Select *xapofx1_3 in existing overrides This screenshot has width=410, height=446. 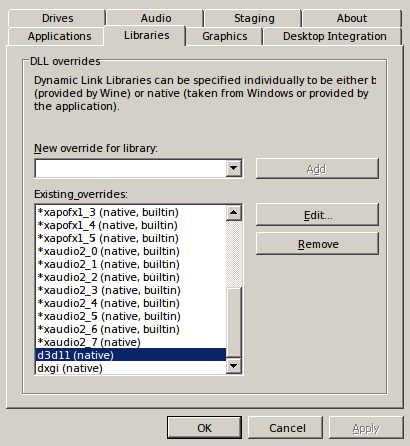[131, 212]
